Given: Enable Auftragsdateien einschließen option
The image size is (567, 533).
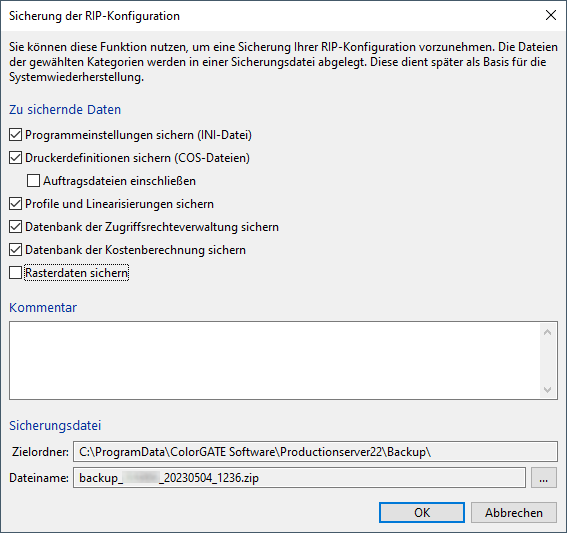Looking at the screenshot, I should point(33,181).
